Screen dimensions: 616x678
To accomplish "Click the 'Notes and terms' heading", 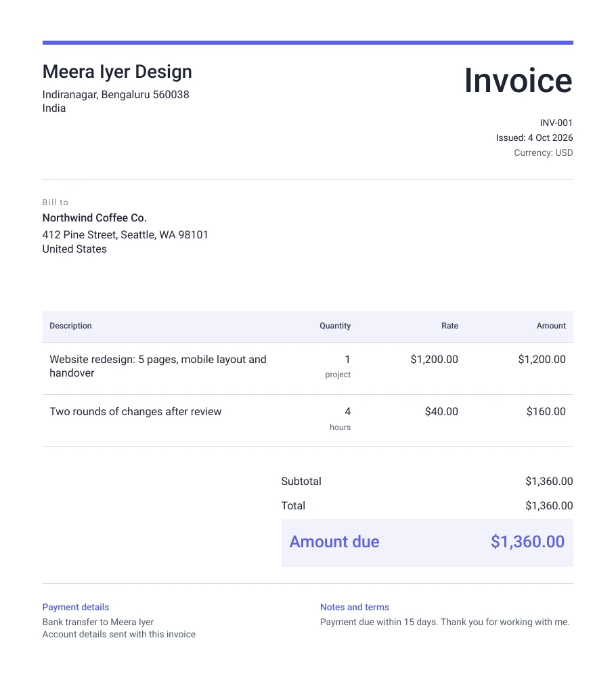I will pyautogui.click(x=355, y=607).
